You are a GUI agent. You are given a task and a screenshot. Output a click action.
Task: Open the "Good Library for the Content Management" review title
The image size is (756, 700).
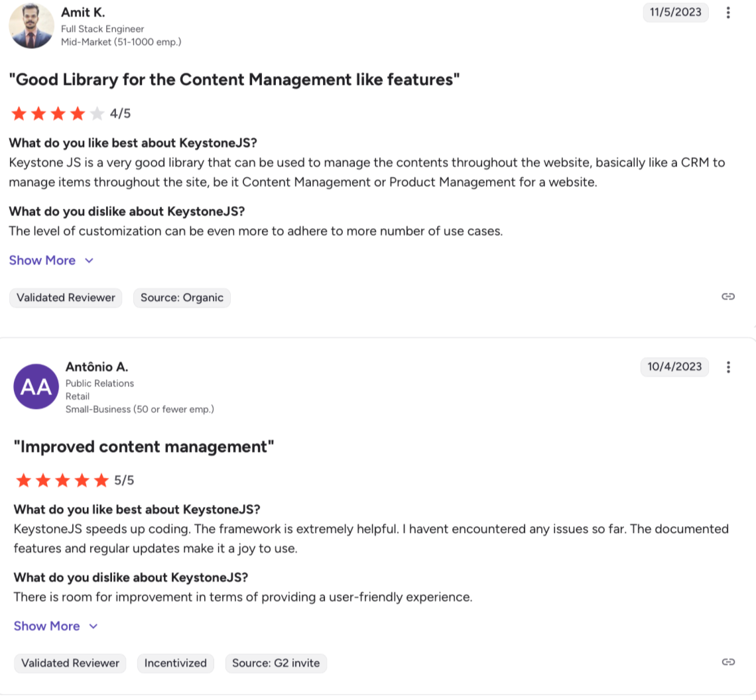(234, 80)
